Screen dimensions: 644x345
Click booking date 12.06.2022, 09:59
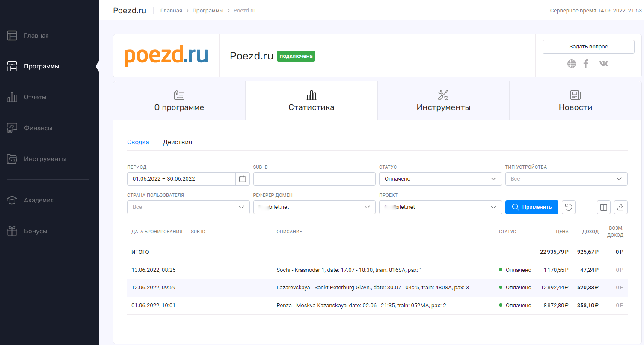[154, 288]
